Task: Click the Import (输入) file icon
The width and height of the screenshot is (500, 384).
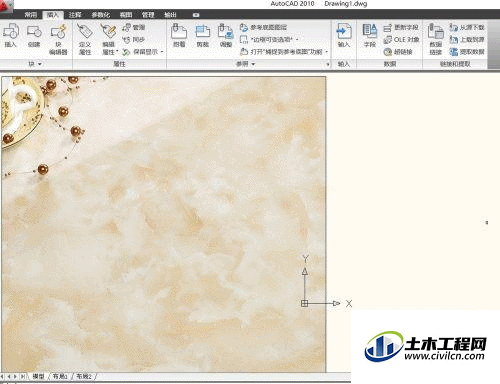Action: click(x=344, y=32)
